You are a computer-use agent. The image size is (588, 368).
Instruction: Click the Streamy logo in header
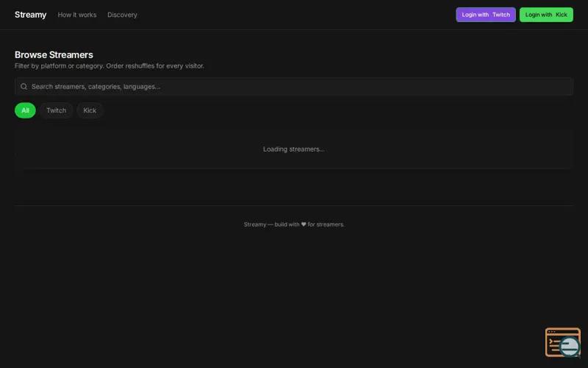(30, 15)
